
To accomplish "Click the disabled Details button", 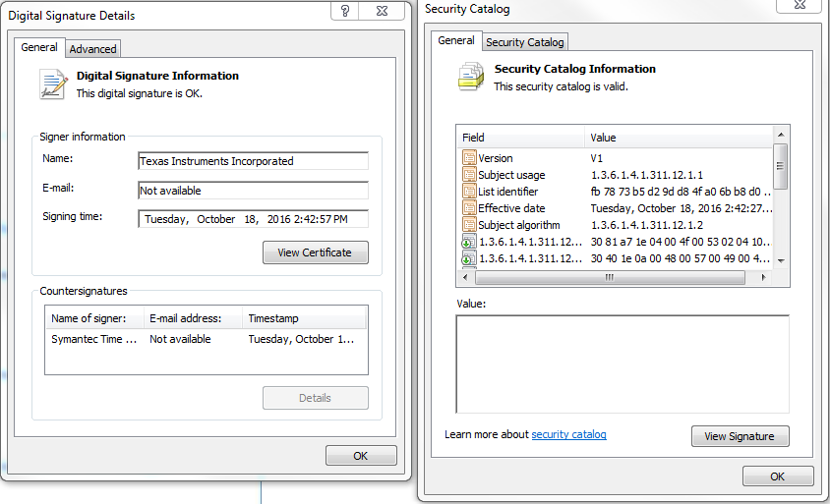I will 316,398.
